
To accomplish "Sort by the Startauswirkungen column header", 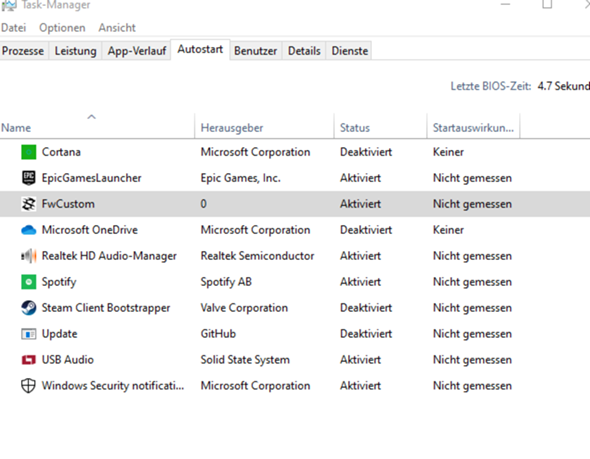I will pyautogui.click(x=473, y=128).
